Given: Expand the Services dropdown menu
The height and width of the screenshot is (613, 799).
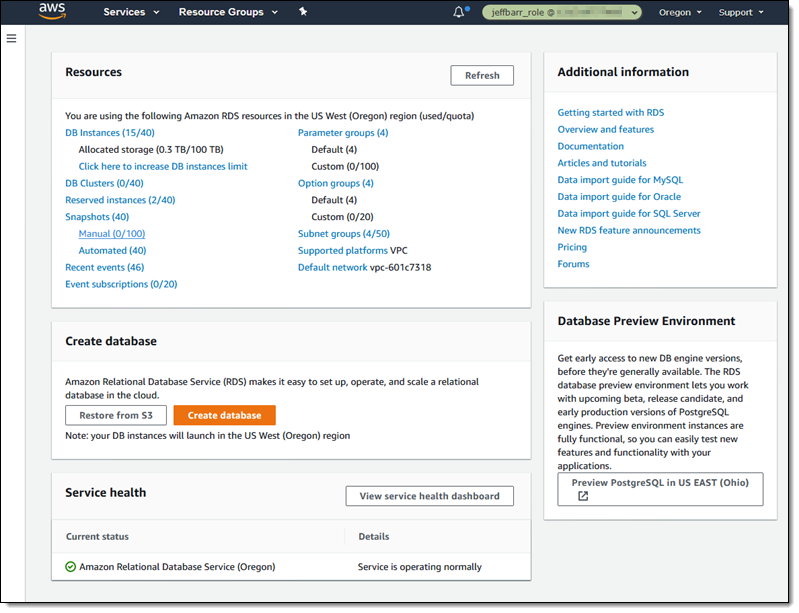Looking at the screenshot, I should pos(131,12).
